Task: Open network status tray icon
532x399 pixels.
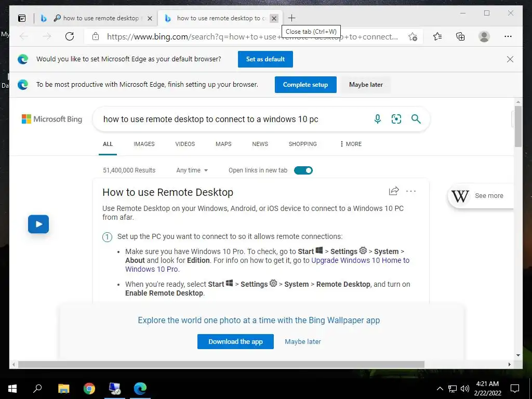Action: click(453, 389)
